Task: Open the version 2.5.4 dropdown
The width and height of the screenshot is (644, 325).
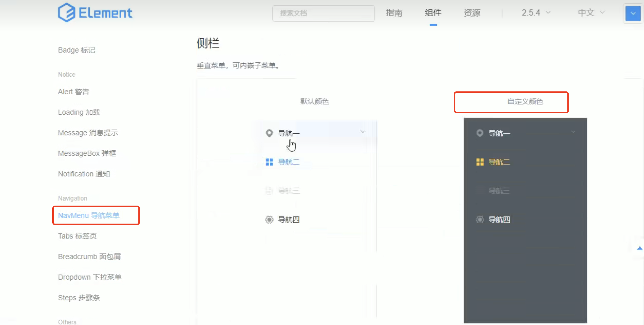Action: (536, 13)
